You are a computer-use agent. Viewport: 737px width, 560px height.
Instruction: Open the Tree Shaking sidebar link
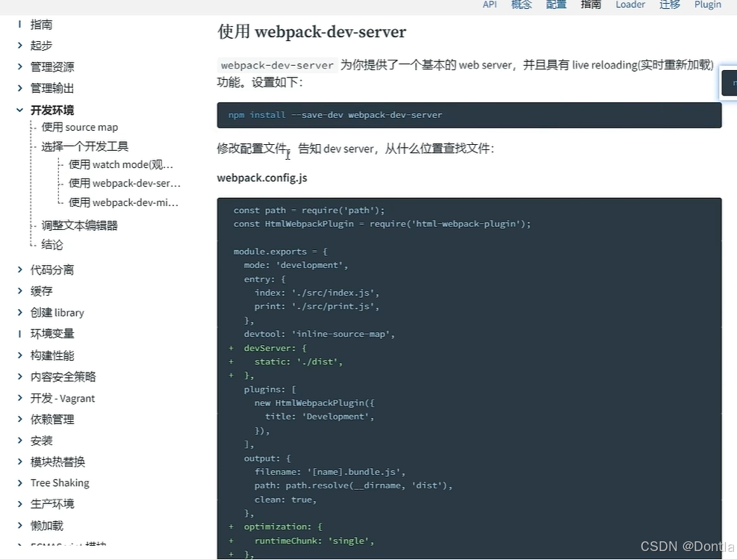(x=60, y=483)
